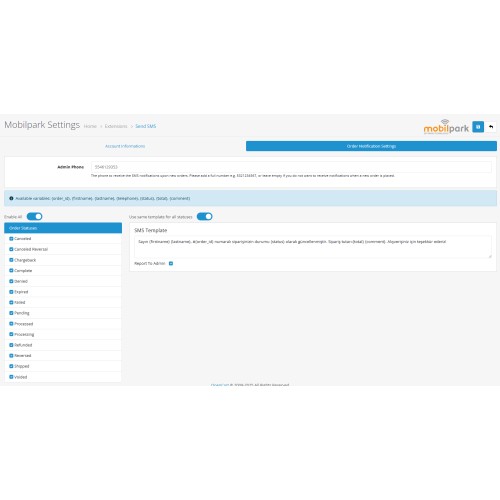Click the Send SMS breadcrumb link
This screenshot has width=500, height=500.
[x=146, y=126]
